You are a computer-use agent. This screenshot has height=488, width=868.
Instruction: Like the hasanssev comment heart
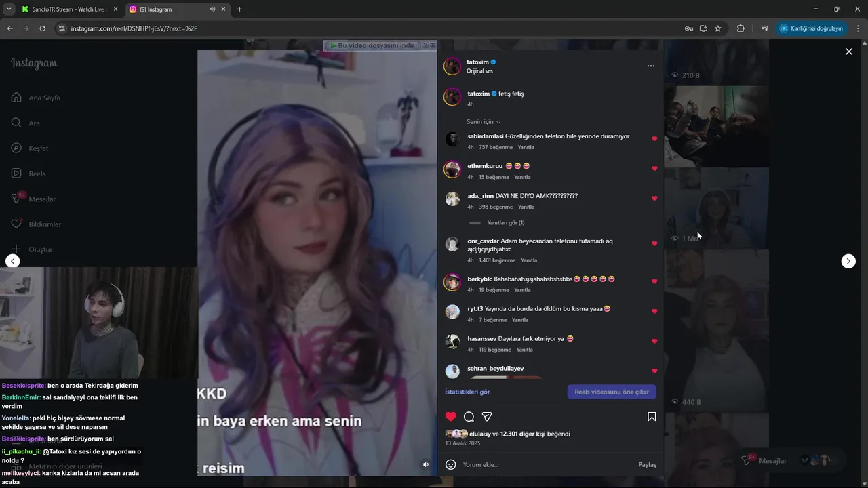[x=654, y=341]
